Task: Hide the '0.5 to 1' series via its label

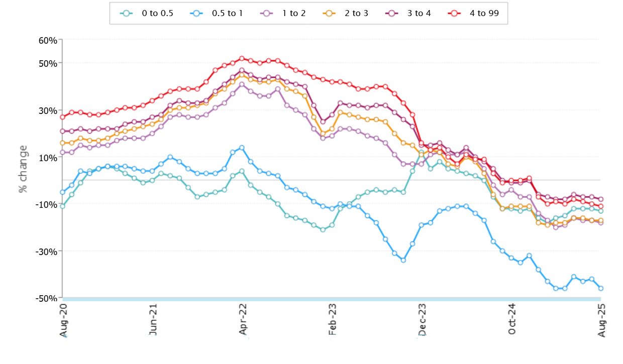Action: (228, 14)
